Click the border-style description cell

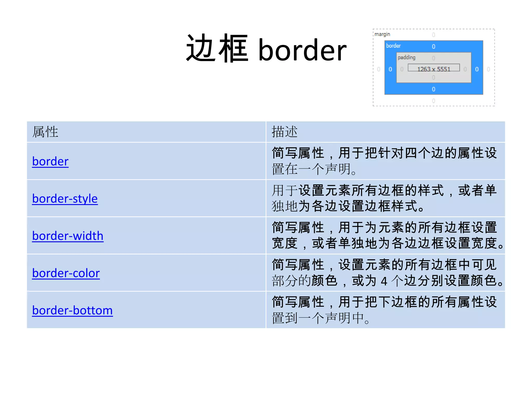386,198
